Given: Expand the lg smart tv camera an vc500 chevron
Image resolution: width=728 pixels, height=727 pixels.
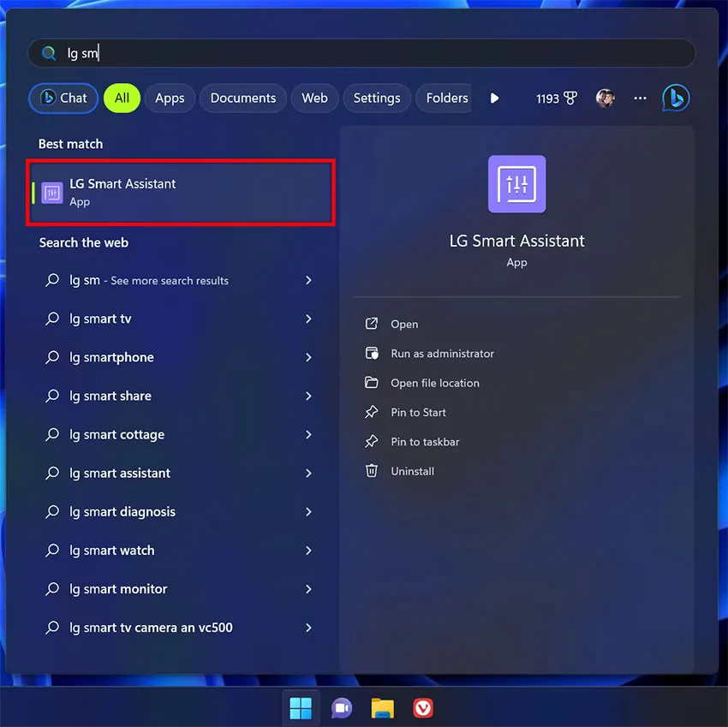Looking at the screenshot, I should (308, 627).
